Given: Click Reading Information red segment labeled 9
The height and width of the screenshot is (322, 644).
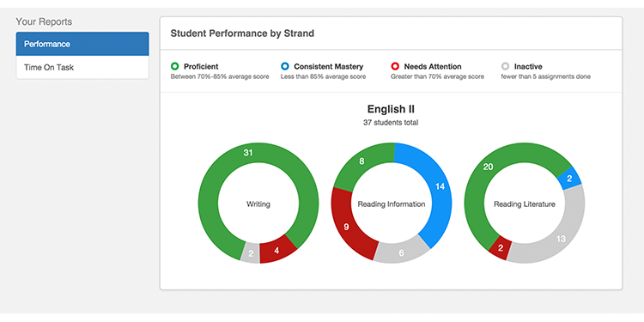Looking at the screenshot, I should point(346,227).
